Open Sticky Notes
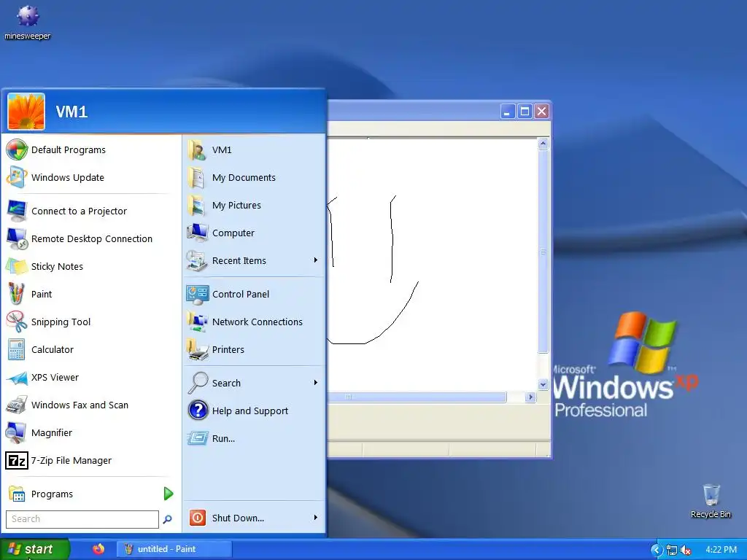Viewport: 747px width, 560px height. [x=90, y=266]
